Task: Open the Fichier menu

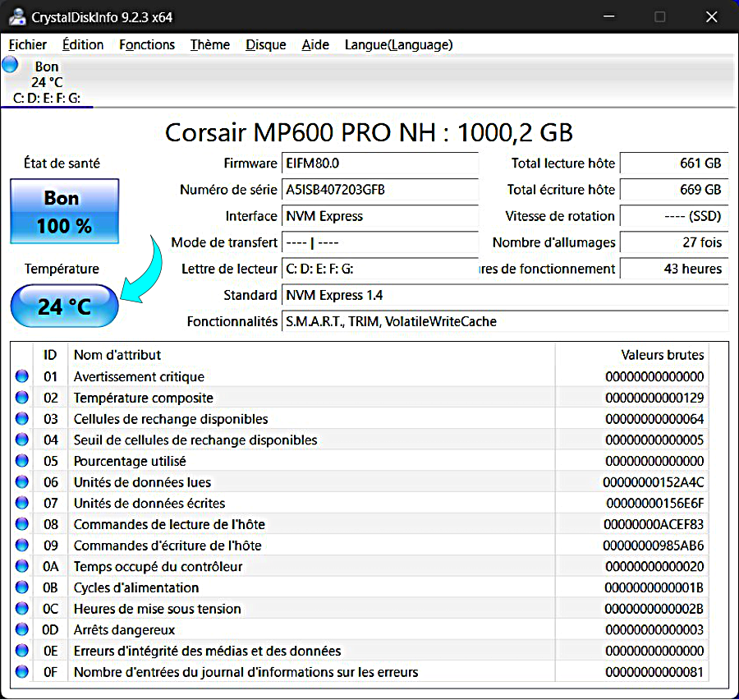Action: pos(28,45)
